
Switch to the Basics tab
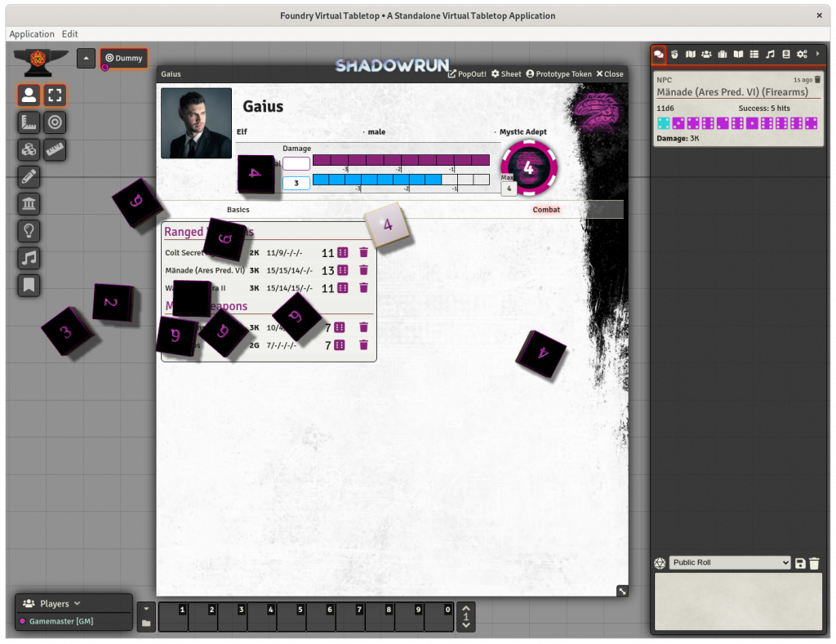point(238,210)
